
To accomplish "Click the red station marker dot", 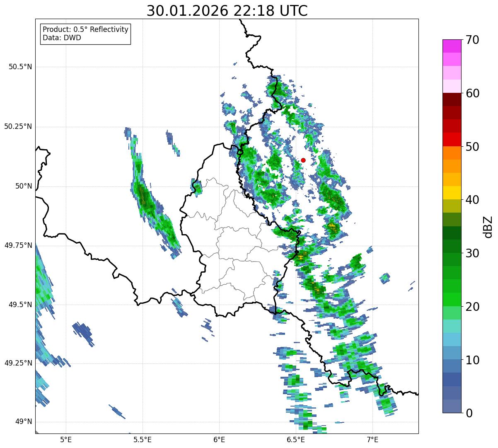I will tap(303, 160).
